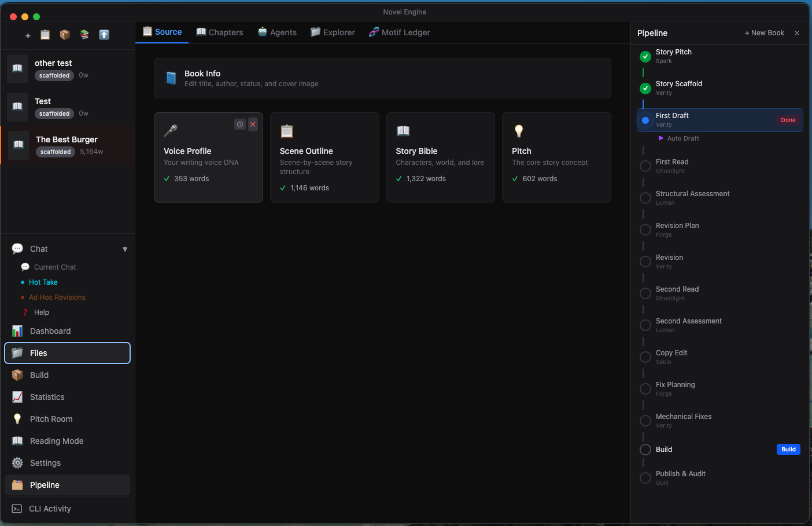Select the Fix Planning pipeline stage
The height and width of the screenshot is (526, 812).
point(720,389)
